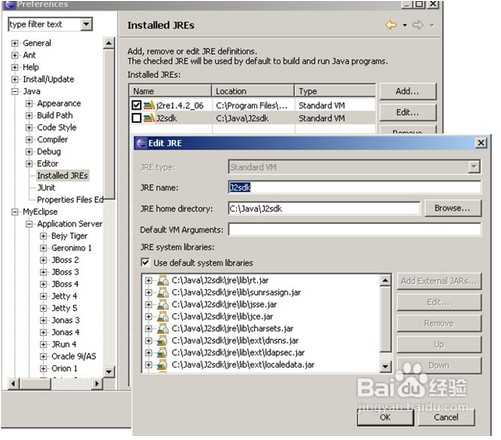Click the library list scroll-down arrow
Viewport: 501px width, 440px height.
[385, 367]
